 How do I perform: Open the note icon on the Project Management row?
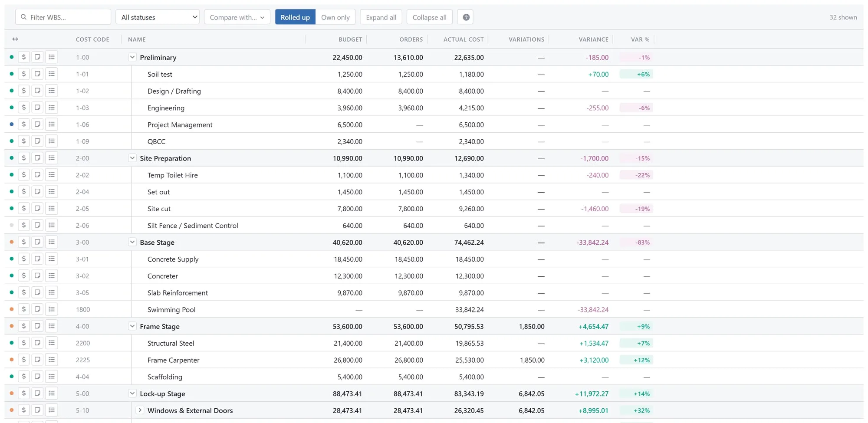click(x=37, y=125)
